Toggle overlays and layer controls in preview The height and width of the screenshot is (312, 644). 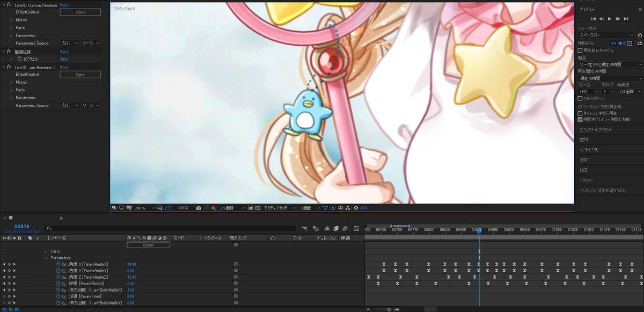click(x=630, y=43)
